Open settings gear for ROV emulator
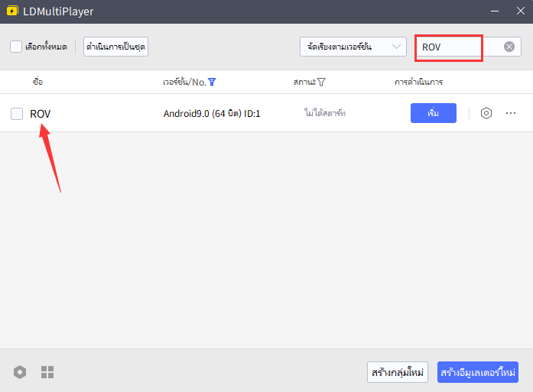533x392 pixels. pyautogui.click(x=486, y=113)
